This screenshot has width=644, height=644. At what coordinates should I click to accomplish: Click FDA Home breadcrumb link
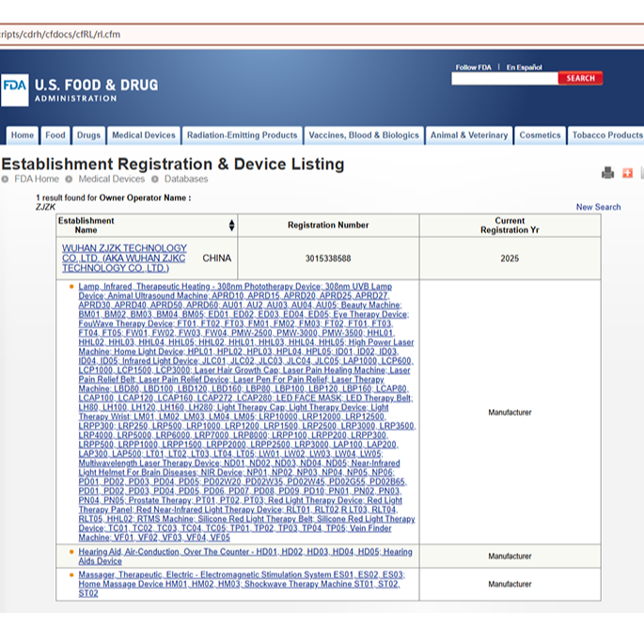pos(37,179)
